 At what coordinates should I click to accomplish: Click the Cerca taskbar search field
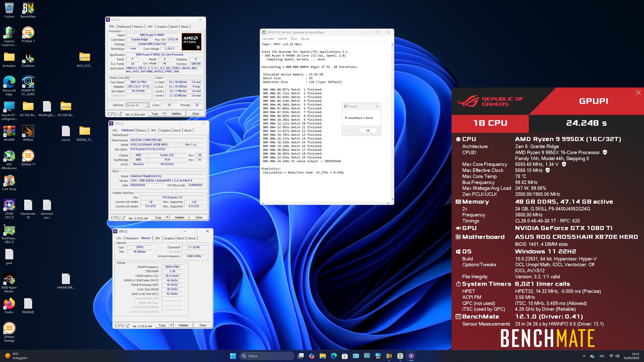tap(267, 356)
